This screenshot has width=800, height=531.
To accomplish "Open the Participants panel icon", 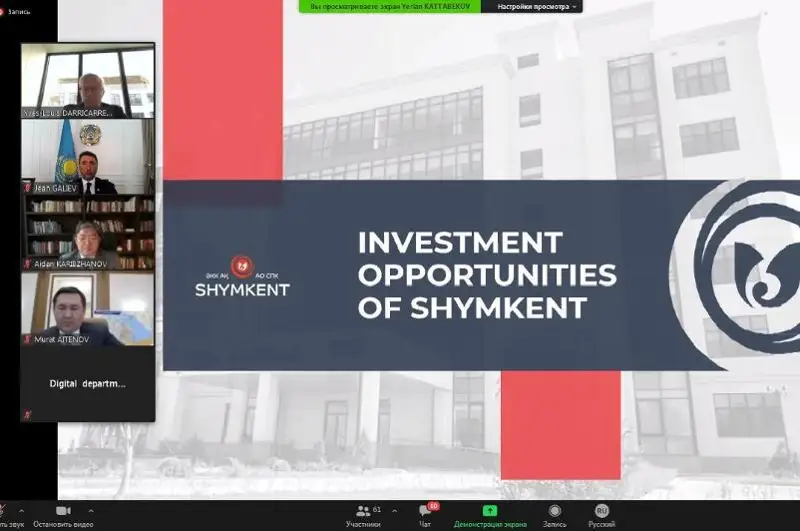I will tap(363, 511).
